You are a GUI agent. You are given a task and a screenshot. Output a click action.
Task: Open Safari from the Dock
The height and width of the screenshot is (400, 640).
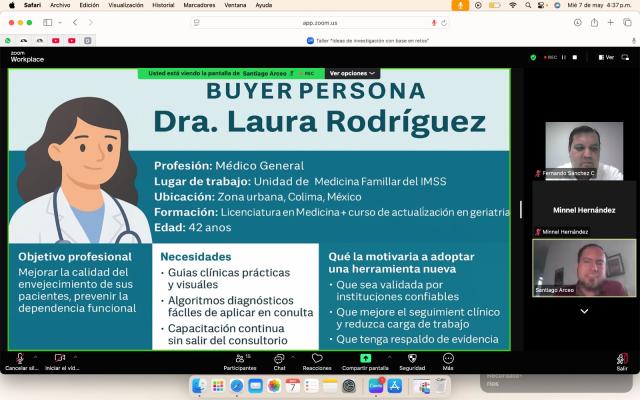pyautogui.click(x=238, y=386)
